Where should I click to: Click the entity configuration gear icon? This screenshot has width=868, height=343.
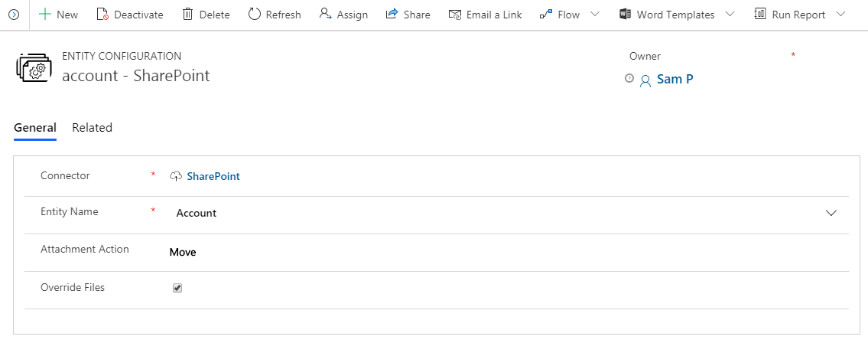34,68
